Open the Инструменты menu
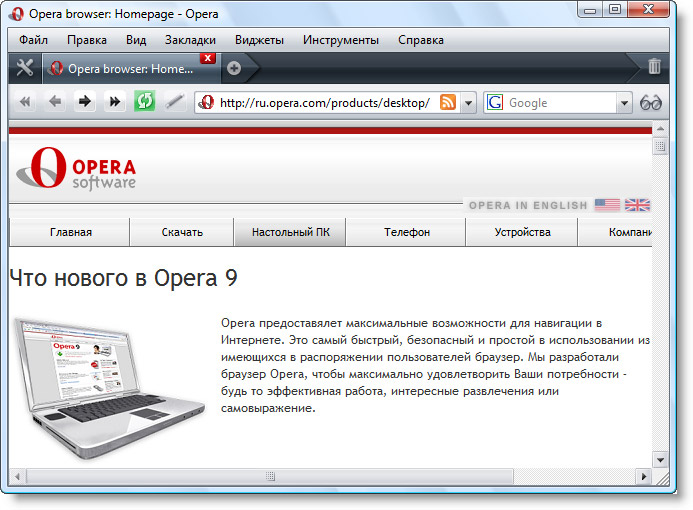 341,40
